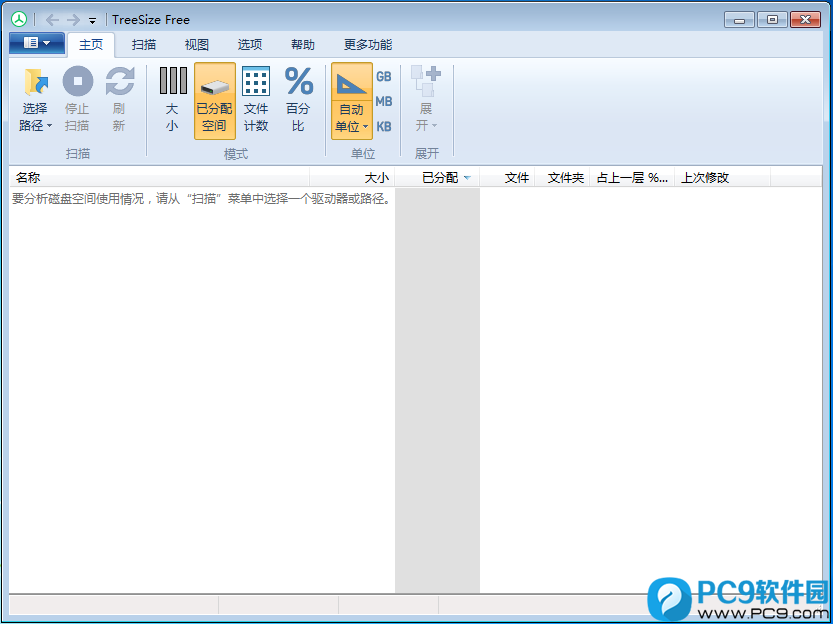Switch to 大小 size mode
This screenshot has width=833, height=624.
tap(173, 101)
